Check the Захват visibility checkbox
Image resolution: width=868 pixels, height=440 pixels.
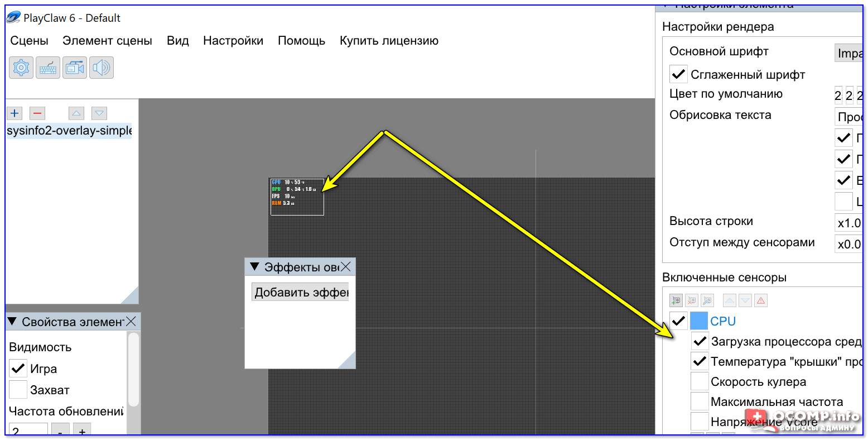[18, 389]
